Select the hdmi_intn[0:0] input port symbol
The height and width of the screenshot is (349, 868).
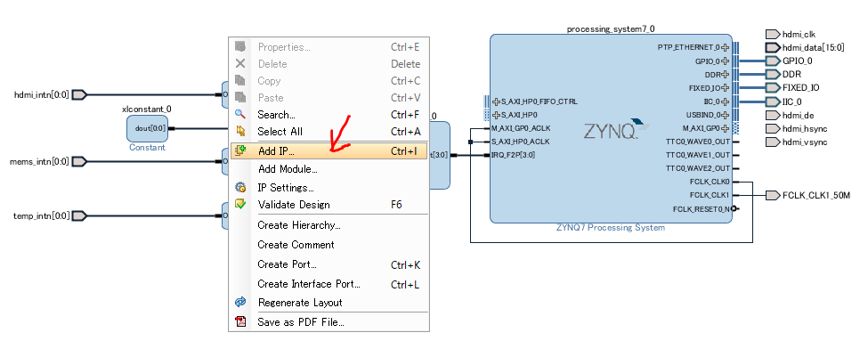(80, 94)
